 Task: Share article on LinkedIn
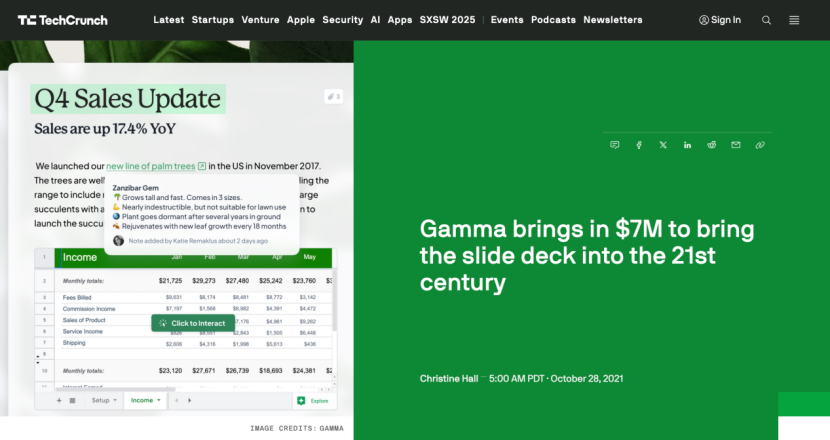687,145
